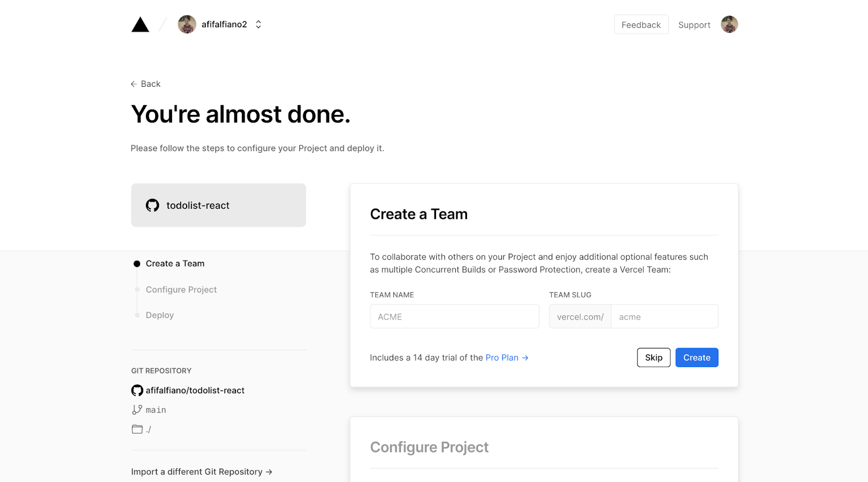Click the git branch icon next to main
Image resolution: width=868 pixels, height=482 pixels.
click(137, 410)
